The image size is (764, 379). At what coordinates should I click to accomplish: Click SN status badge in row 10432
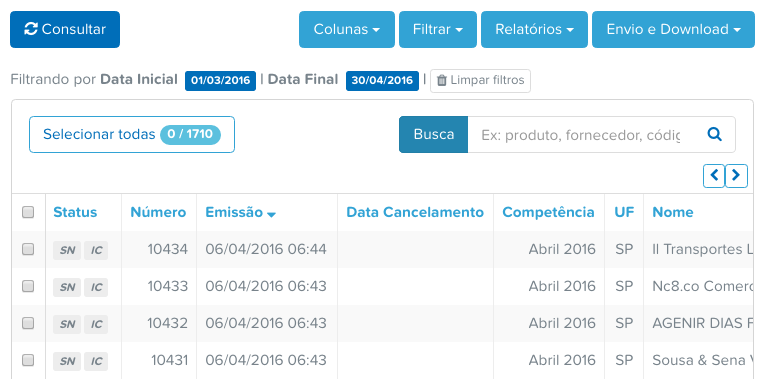(x=67, y=324)
